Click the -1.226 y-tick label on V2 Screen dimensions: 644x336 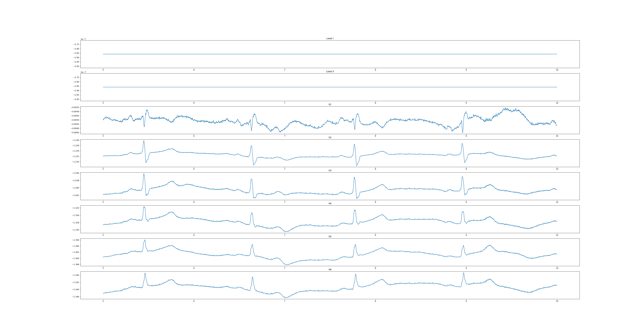point(76,140)
